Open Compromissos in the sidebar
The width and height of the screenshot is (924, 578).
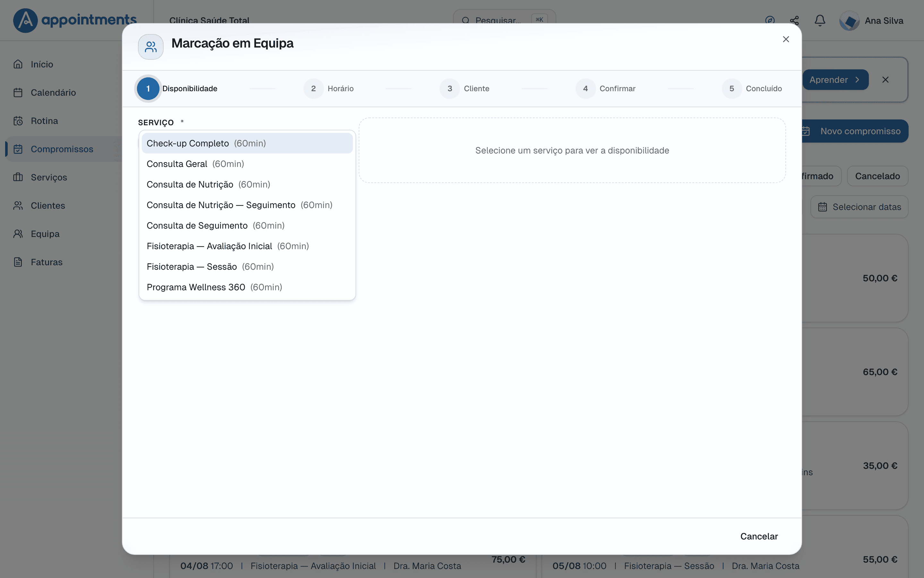pyautogui.click(x=63, y=149)
